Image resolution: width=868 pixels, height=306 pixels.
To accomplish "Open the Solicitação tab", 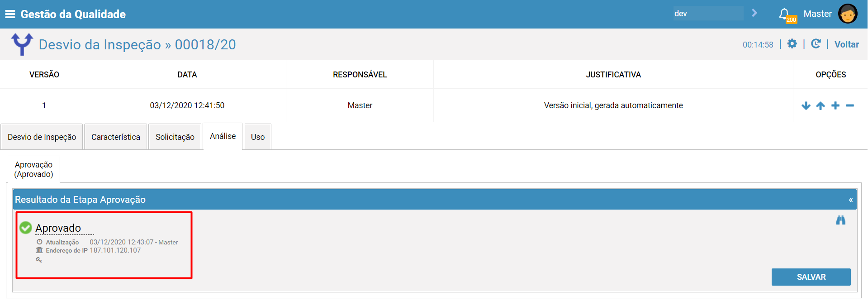I will pos(175,137).
